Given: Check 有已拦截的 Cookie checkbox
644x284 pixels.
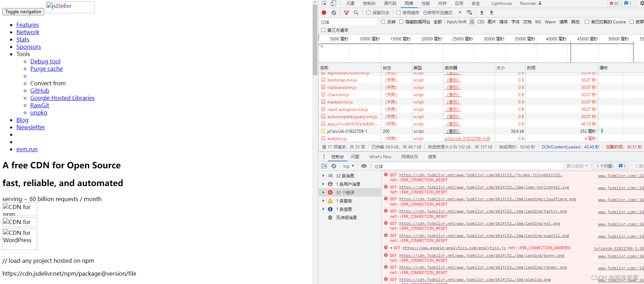Looking at the screenshot, I should tap(587, 22).
